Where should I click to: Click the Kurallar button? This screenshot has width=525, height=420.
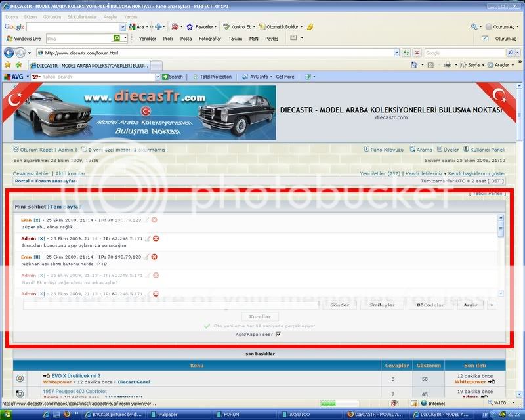click(x=260, y=316)
